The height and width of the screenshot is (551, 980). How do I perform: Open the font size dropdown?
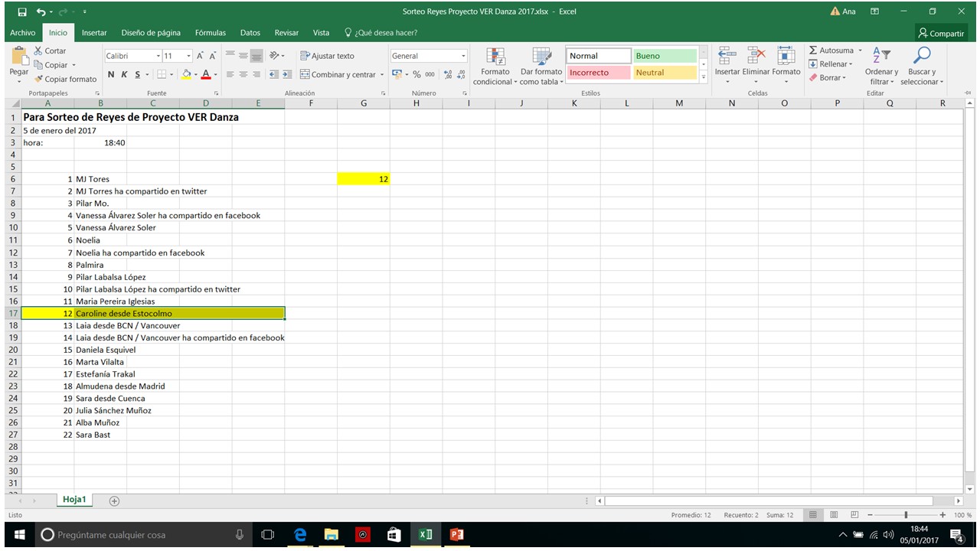coord(188,56)
